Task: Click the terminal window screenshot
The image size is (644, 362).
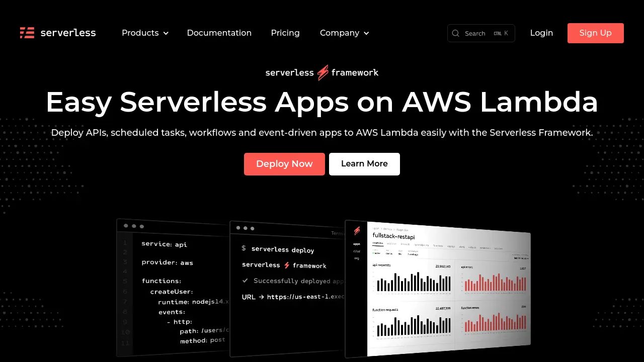Action: click(287, 289)
